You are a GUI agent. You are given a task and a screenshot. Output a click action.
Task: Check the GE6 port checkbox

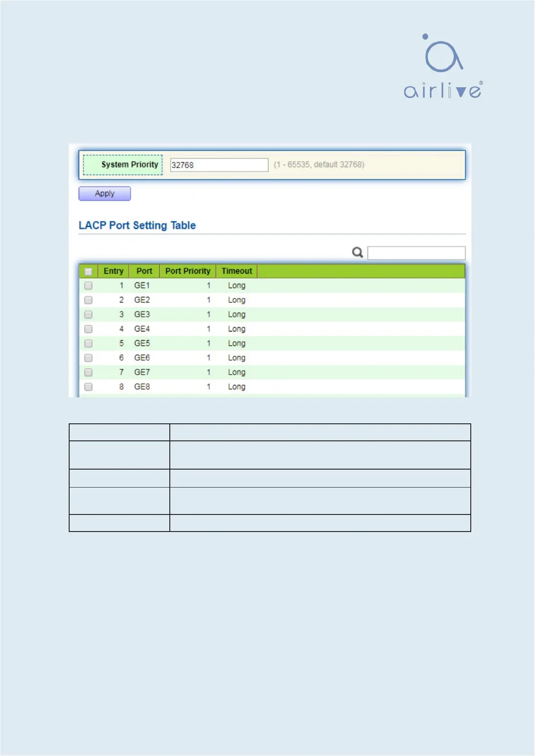[x=88, y=358]
